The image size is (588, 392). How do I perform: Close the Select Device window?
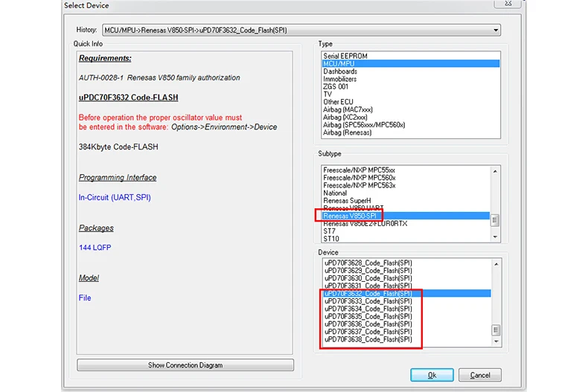pyautogui.click(x=508, y=4)
